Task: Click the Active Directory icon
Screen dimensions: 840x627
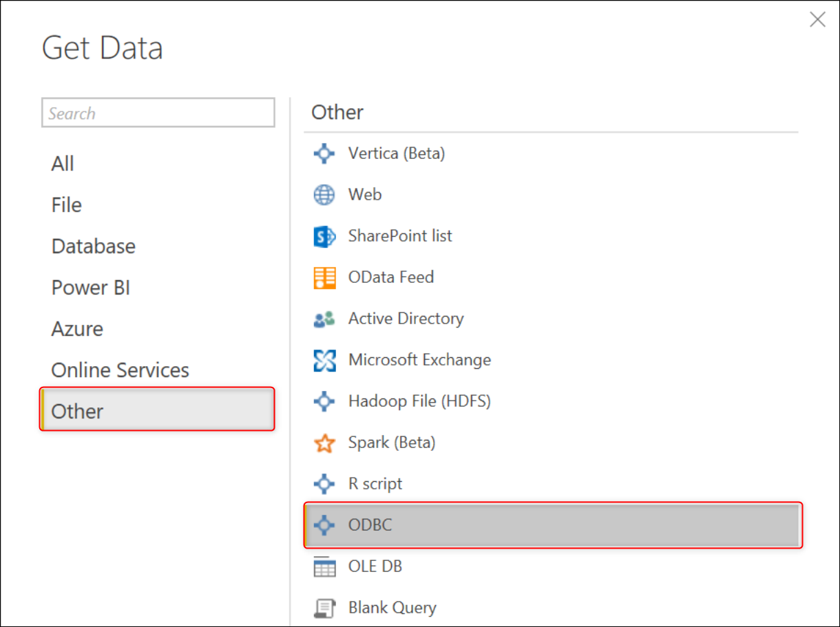Action: click(x=324, y=319)
